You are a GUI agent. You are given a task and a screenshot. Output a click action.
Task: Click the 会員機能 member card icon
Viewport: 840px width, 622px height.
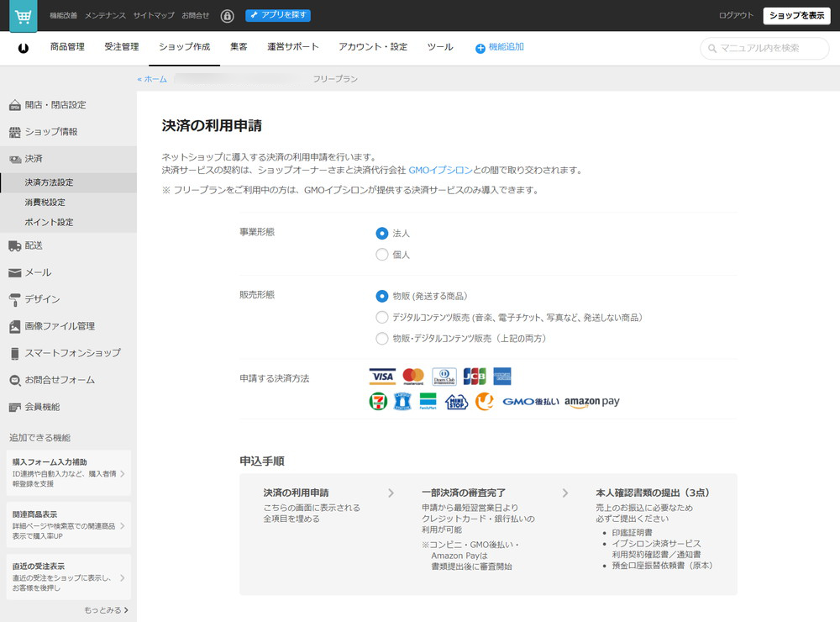click(x=15, y=407)
